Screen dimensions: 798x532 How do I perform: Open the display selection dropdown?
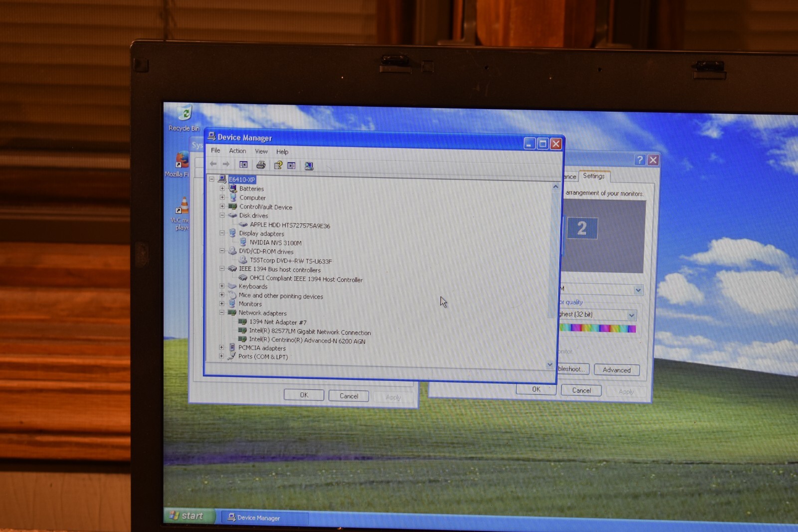638,290
